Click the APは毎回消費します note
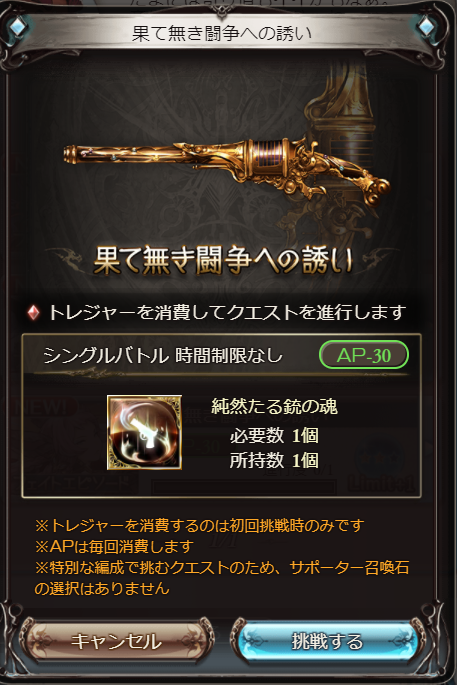The width and height of the screenshot is (457, 685). pos(114,546)
